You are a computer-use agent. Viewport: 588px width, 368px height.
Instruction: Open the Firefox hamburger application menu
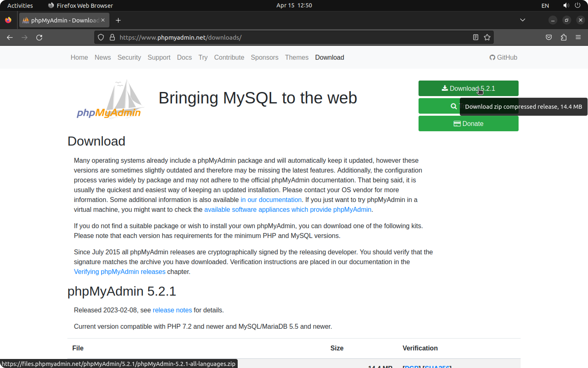[x=578, y=37]
